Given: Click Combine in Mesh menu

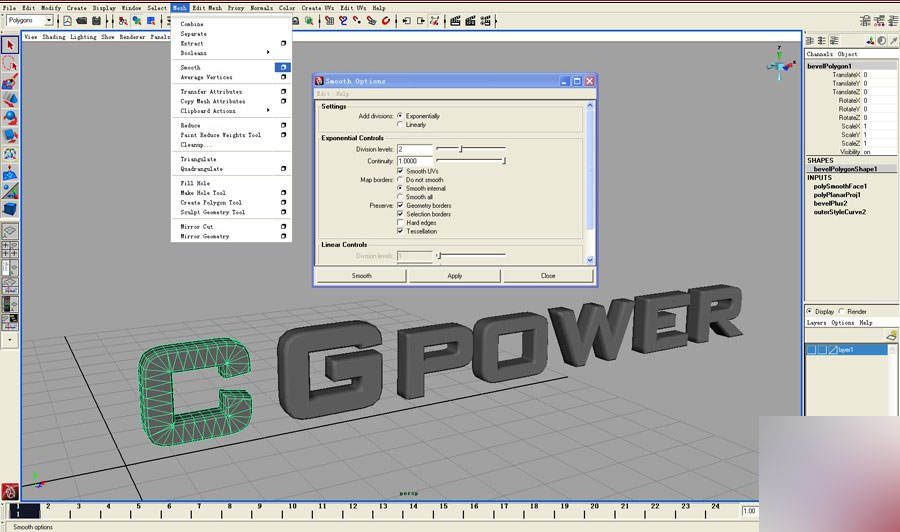Looking at the screenshot, I should [x=192, y=24].
